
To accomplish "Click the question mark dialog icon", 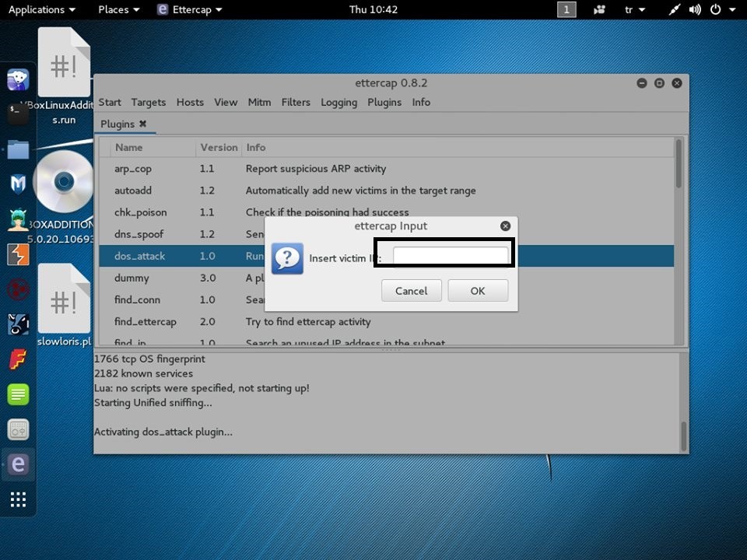I will coord(287,258).
